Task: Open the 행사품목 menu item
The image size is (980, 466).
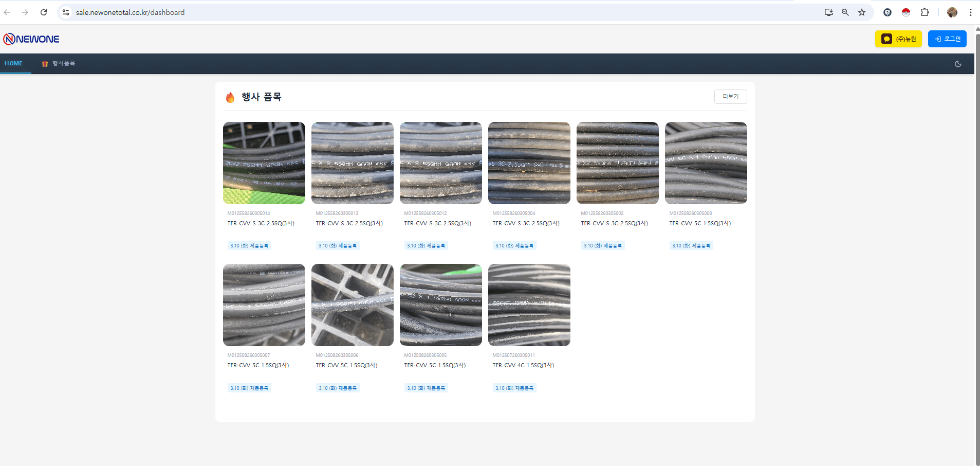Action: coord(59,64)
